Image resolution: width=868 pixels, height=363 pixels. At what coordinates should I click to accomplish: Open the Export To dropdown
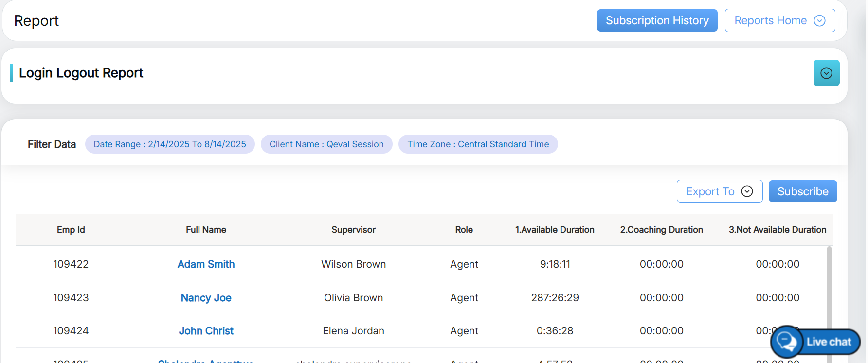click(x=719, y=191)
